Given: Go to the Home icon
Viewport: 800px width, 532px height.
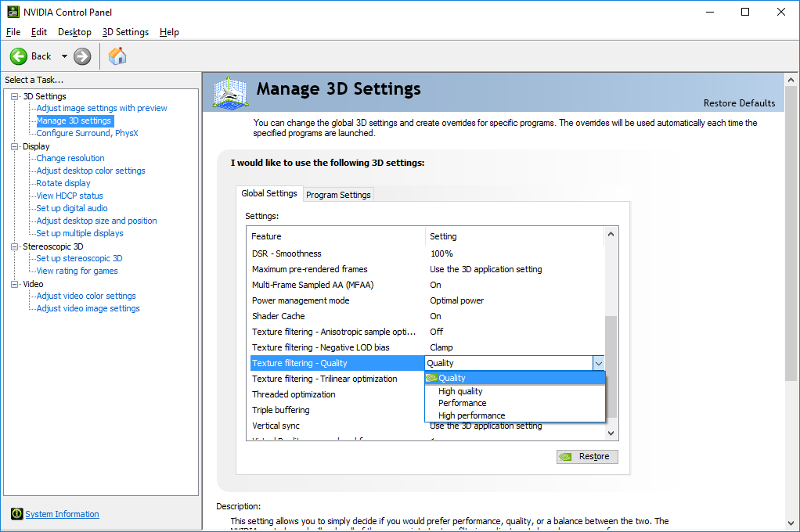Looking at the screenshot, I should point(117,56).
